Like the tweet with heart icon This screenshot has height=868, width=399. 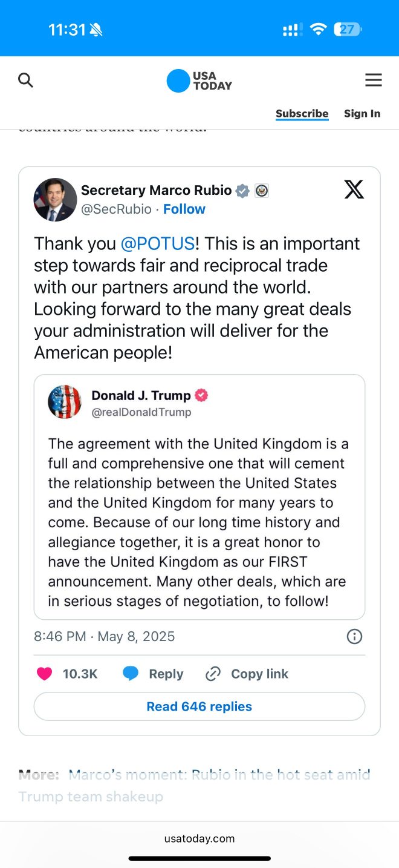pos(45,674)
